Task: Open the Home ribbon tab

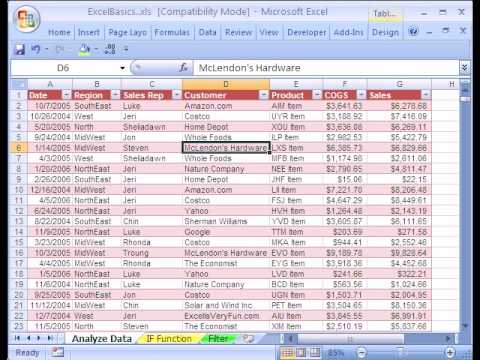Action: pos(59,32)
